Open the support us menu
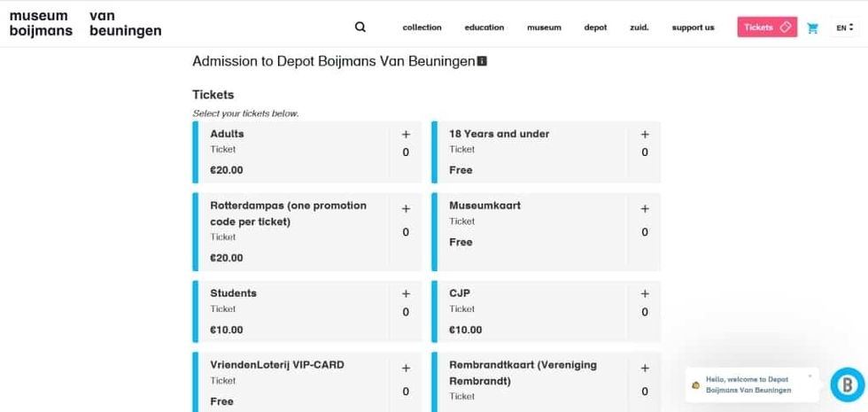Viewport: 868px width, 412px height. pos(693,27)
